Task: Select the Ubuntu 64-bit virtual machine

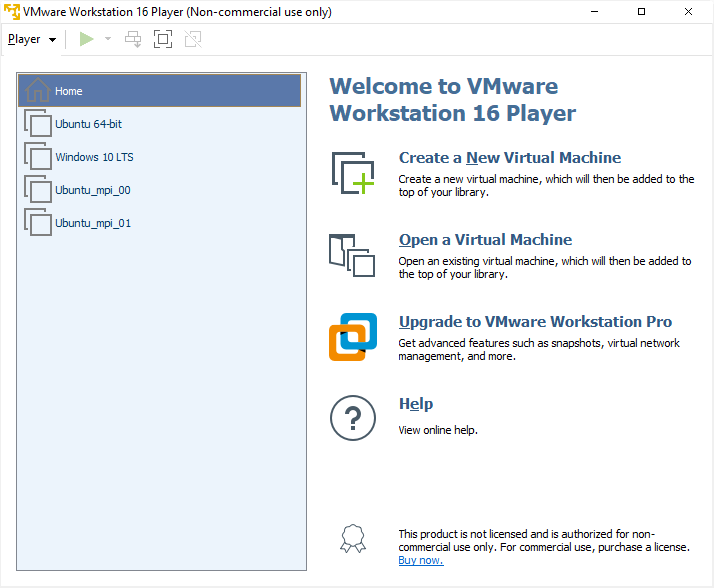Action: click(x=159, y=124)
